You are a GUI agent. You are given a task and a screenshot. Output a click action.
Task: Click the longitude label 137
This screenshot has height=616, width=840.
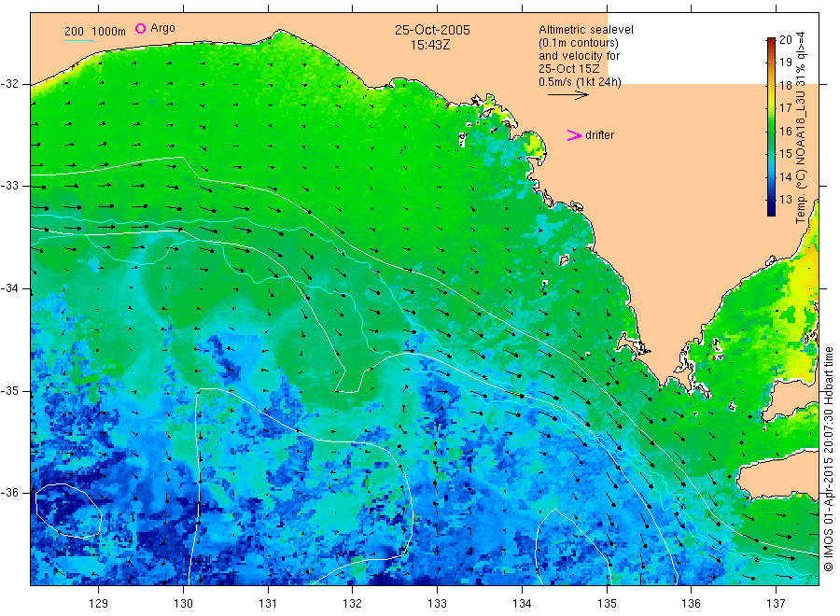pyautogui.click(x=776, y=604)
